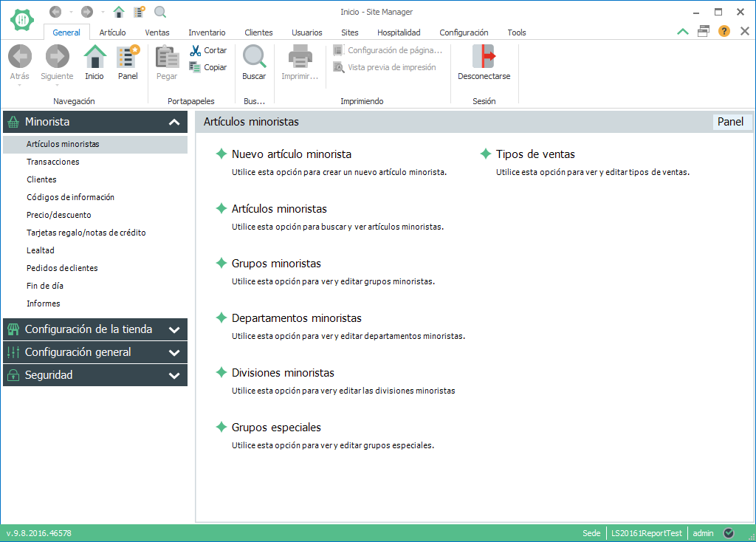756x542 pixels.
Task: Open the Nuevo artículo minorista link
Action: (x=291, y=154)
